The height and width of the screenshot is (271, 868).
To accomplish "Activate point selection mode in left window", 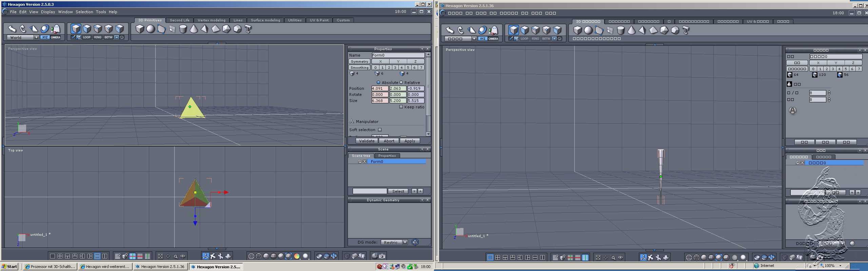I will pyautogui.click(x=109, y=29).
